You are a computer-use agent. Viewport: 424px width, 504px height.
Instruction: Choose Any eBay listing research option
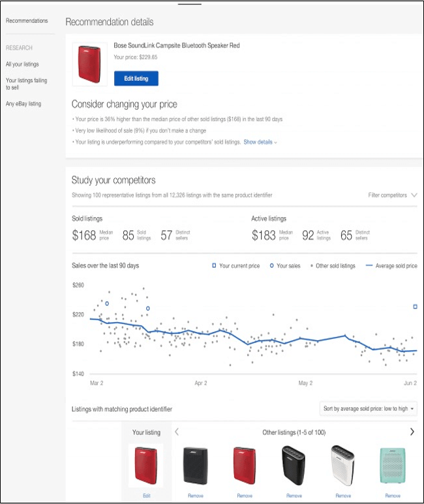(23, 104)
